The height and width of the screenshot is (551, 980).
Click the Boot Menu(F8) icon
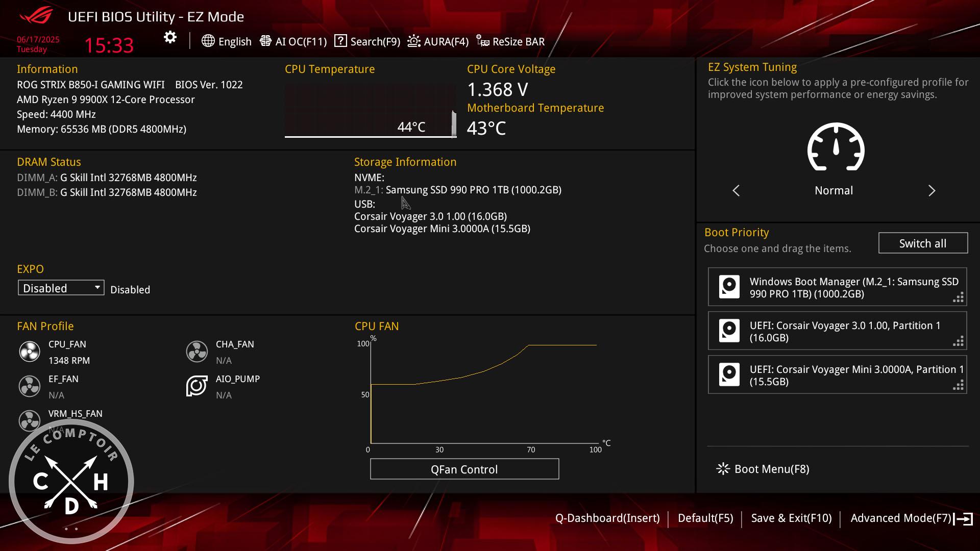click(722, 468)
